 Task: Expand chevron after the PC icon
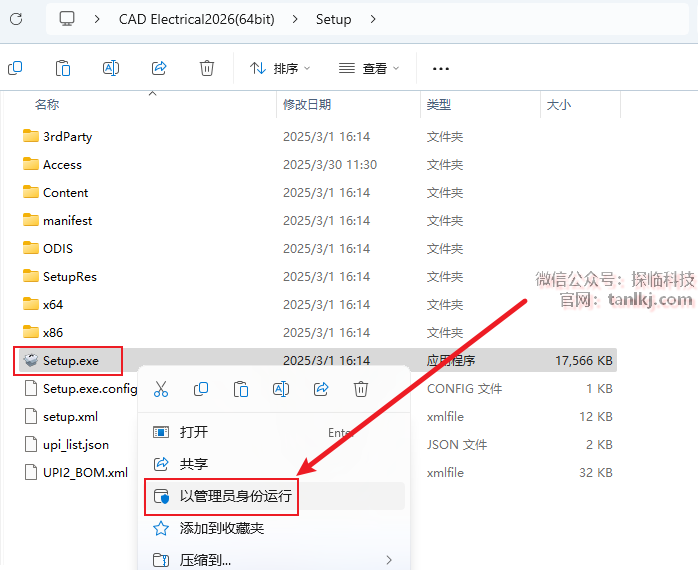click(x=97, y=19)
